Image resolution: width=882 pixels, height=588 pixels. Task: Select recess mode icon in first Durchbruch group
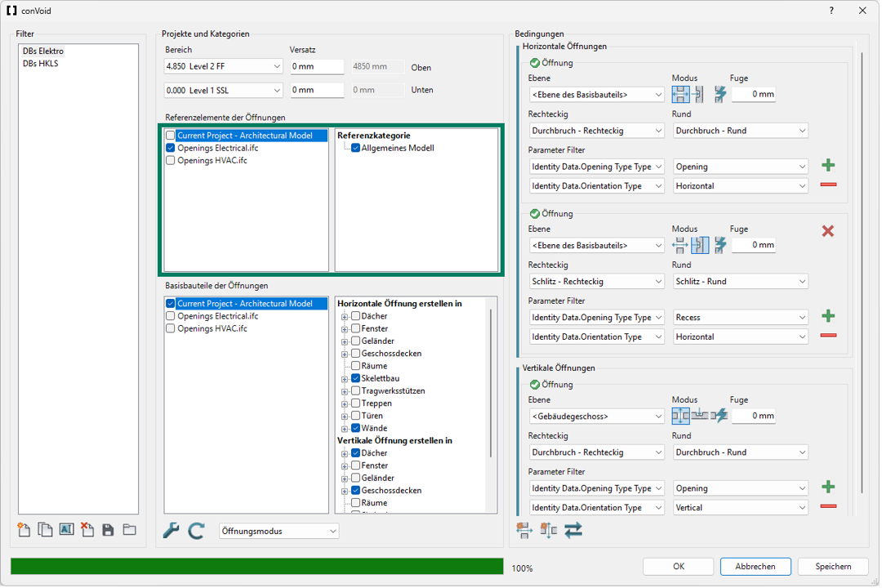point(698,94)
